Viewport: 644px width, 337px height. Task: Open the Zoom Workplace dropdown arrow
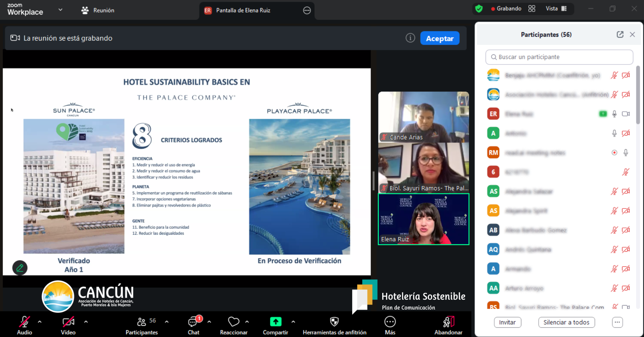pos(60,10)
